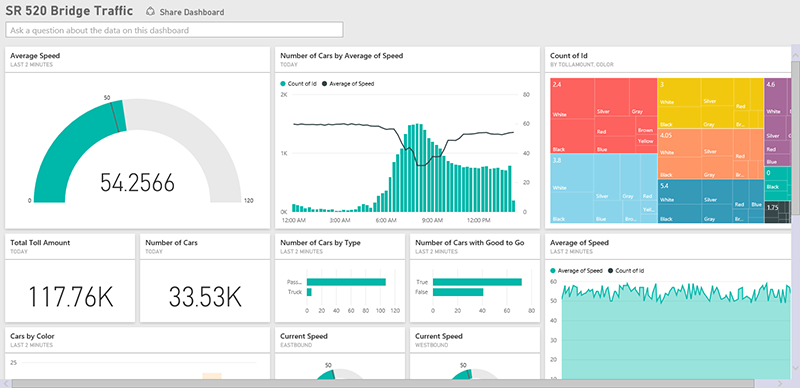
Task: Open the Average Speed last-2-minutes gauge tile title
Action: click(34, 56)
